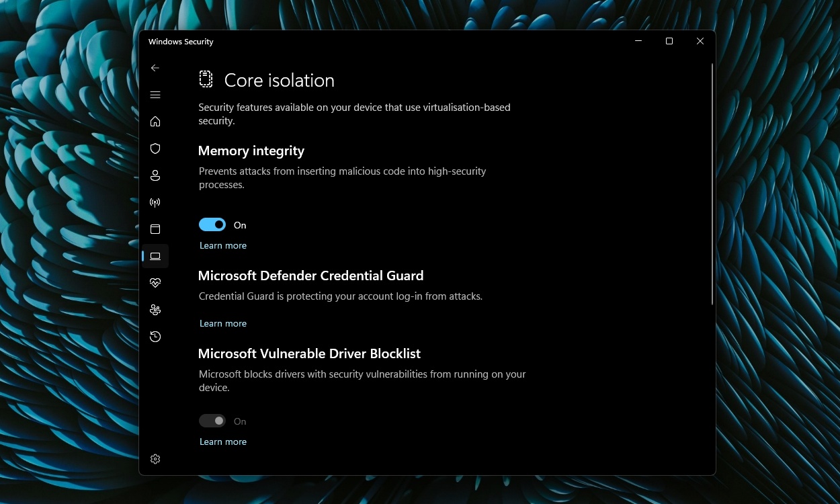Open Windows Security settings gear
The image size is (840, 504).
[x=155, y=459]
